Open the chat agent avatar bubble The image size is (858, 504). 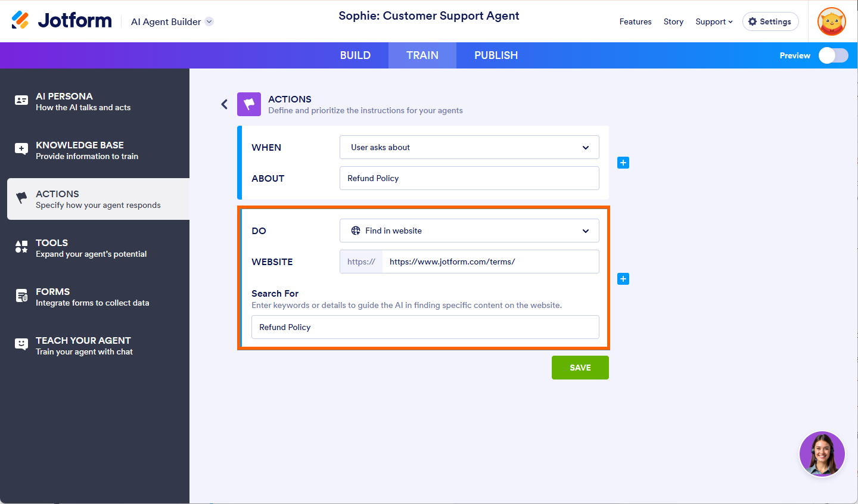(x=822, y=454)
